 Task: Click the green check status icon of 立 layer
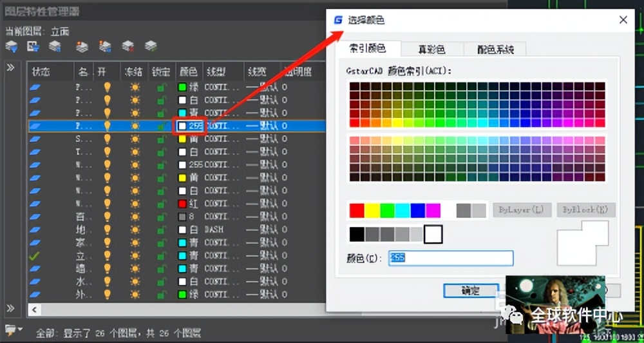(35, 256)
